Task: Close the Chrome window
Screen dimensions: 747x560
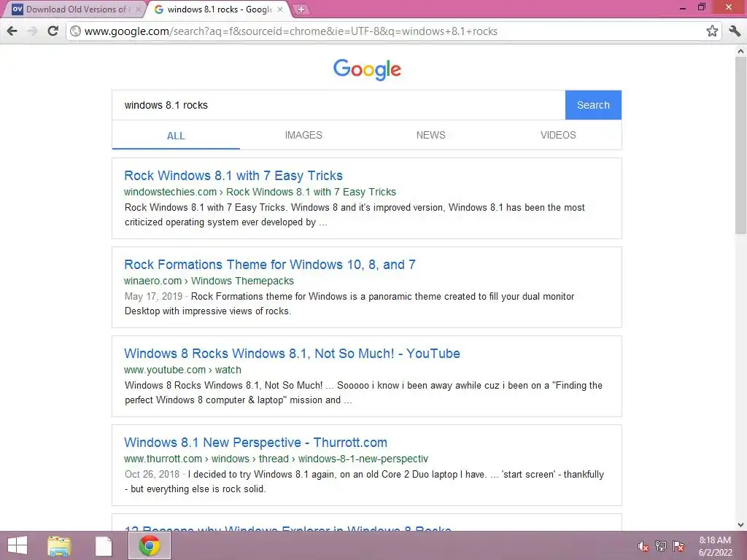Action: click(729, 7)
